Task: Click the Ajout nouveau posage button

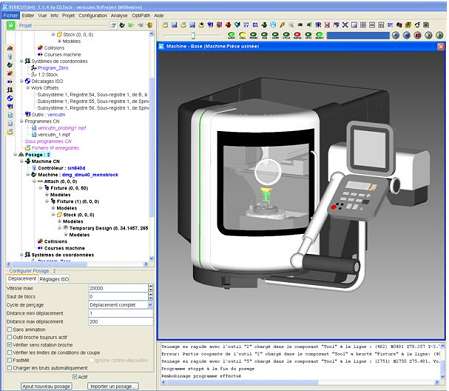Action: click(x=46, y=386)
